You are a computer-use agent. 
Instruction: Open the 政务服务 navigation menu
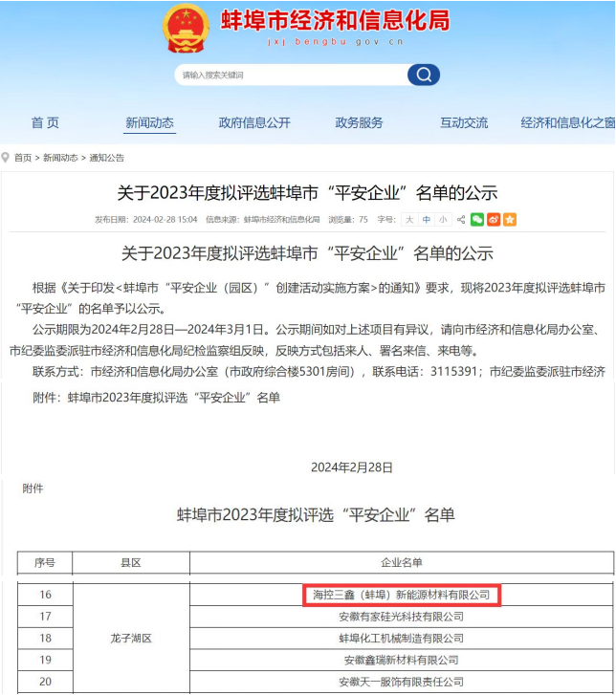pyautogui.click(x=359, y=122)
